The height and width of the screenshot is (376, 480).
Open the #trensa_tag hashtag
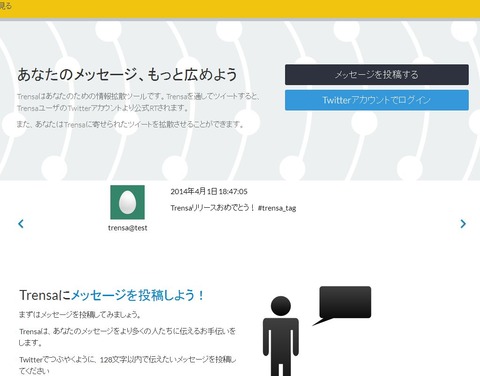[277, 208]
